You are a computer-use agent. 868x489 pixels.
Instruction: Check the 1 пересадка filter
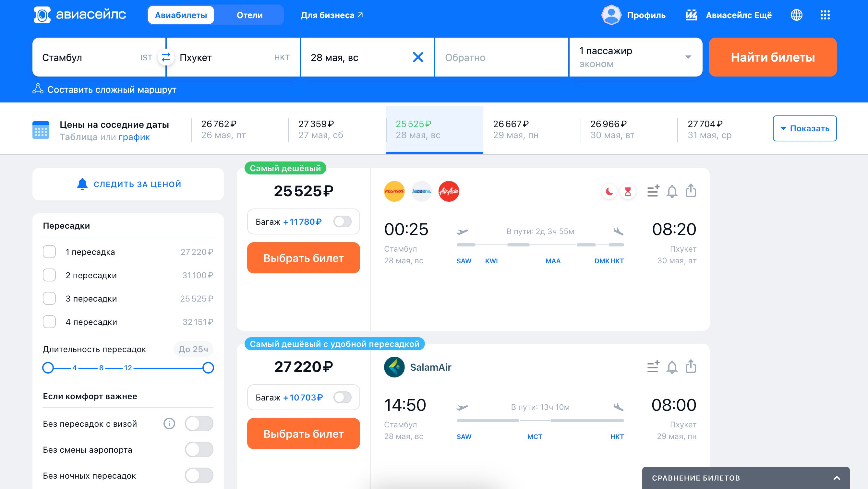point(49,252)
